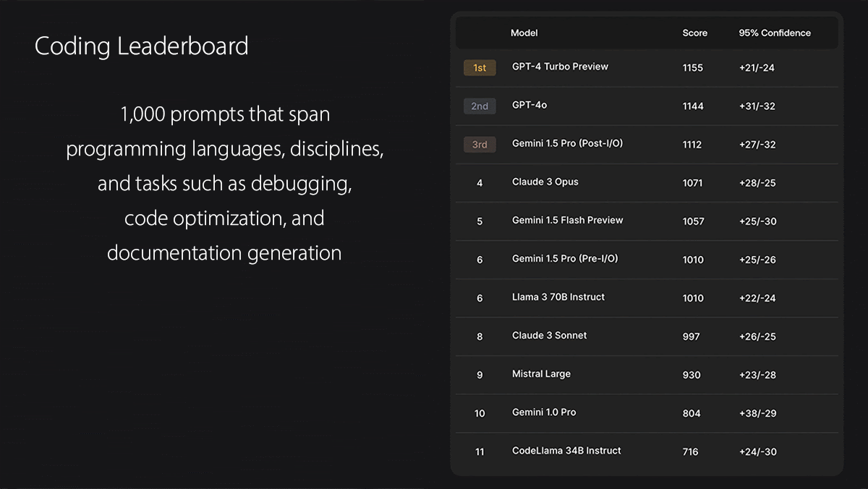Image resolution: width=868 pixels, height=489 pixels.
Task: Select the Gemini 1.0 Pro score 804
Action: 691,413
